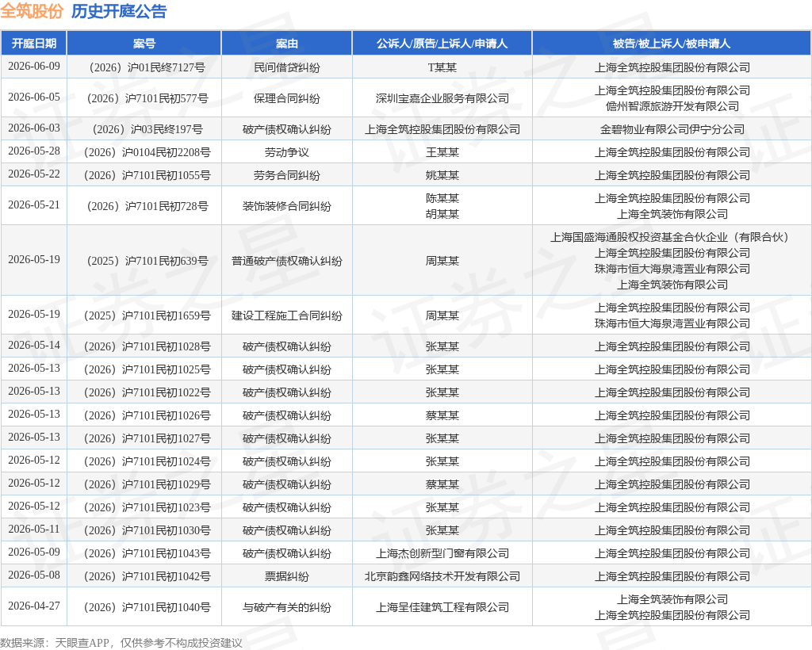Image resolution: width=812 pixels, height=650 pixels.
Task: Click 金碧物业有限公司伊宁分公司 defendant cell
Action: (x=672, y=129)
